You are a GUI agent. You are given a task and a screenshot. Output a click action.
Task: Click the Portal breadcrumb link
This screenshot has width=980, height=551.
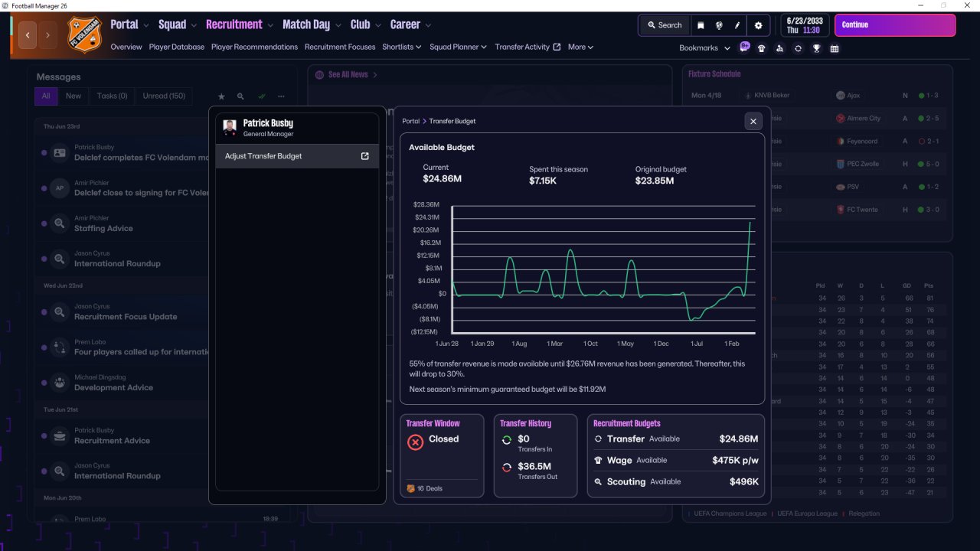[x=410, y=121]
